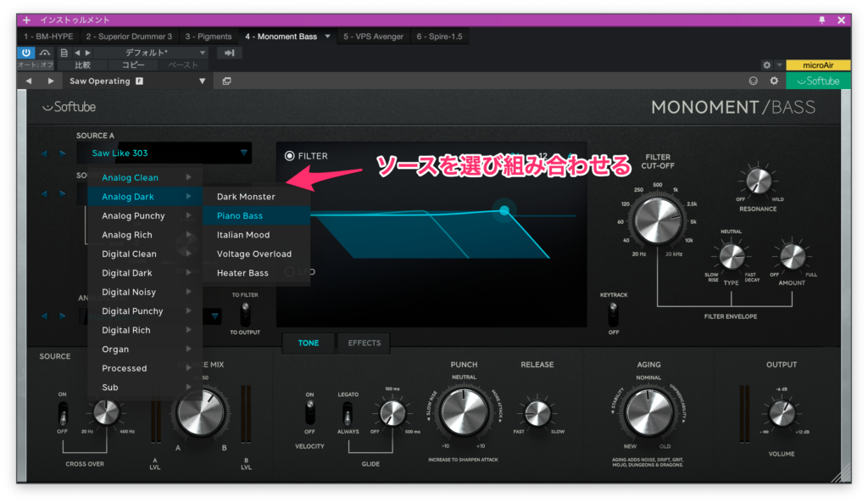Click the preset window popup icon
Image resolution: width=868 pixels, height=503 pixels.
point(226,81)
